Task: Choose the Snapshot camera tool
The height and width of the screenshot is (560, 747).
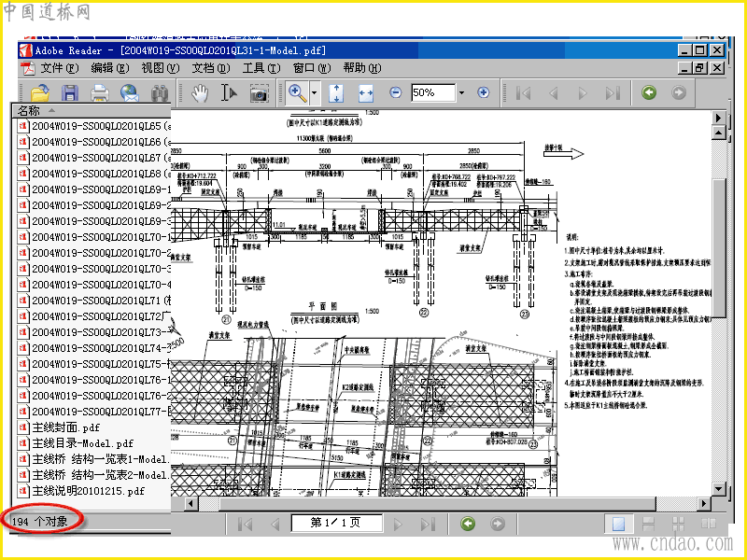Action: pyautogui.click(x=259, y=93)
